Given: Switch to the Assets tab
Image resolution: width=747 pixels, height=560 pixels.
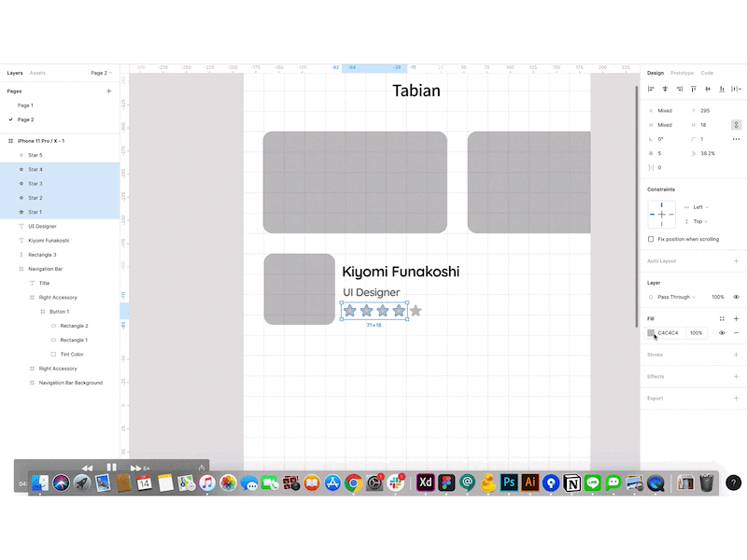Looking at the screenshot, I should click(37, 73).
